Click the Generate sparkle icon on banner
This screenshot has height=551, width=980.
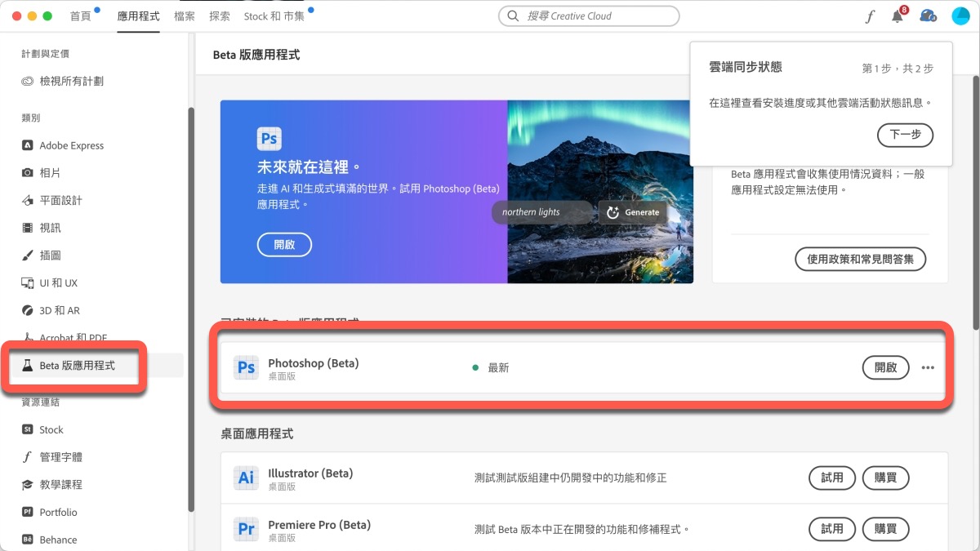613,212
